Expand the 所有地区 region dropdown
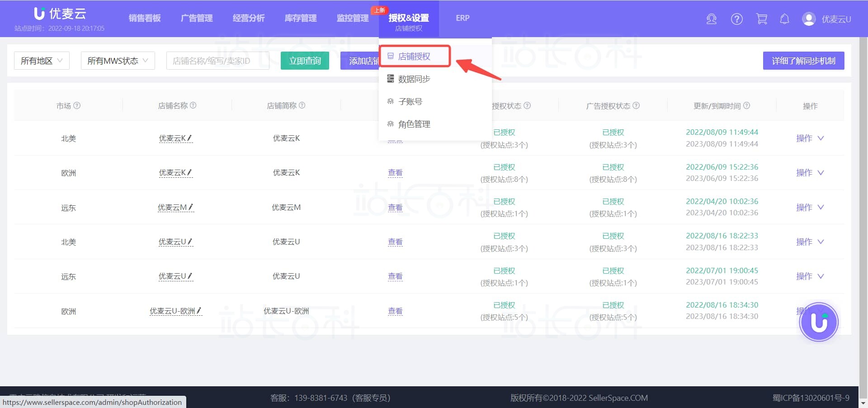Viewport: 868px width, 408px height. [42, 61]
